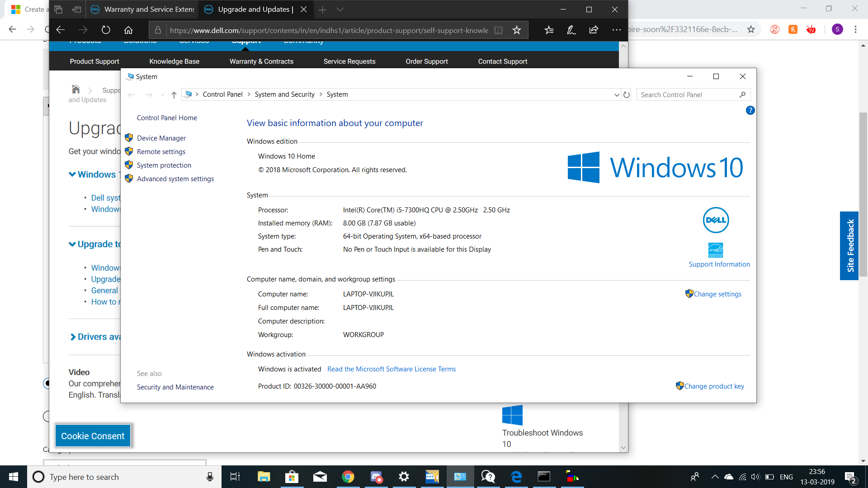Open Mail app from taskbar
868x488 pixels.
(320, 477)
